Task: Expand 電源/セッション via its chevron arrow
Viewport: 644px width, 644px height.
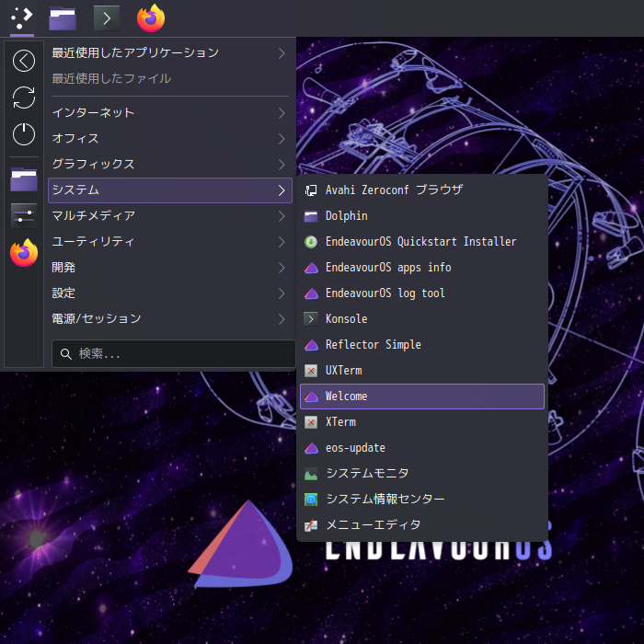Action: point(282,319)
